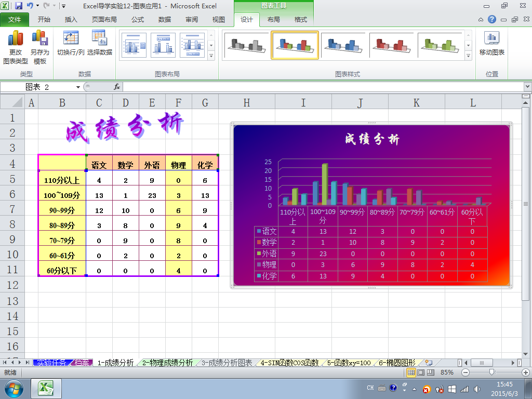Expand the chart layouts gallery more arrow

[211, 56]
